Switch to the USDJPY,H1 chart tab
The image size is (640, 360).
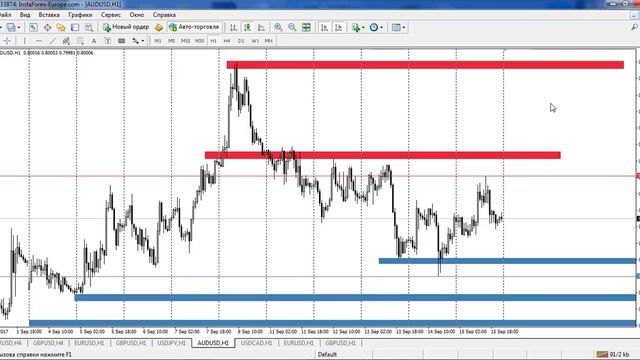pyautogui.click(x=171, y=343)
